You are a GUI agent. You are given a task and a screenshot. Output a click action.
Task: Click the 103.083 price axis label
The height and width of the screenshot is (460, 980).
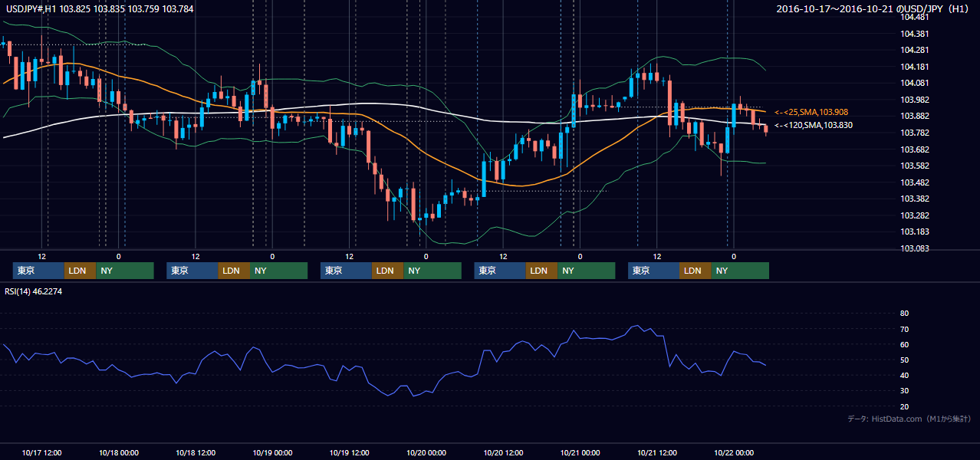(914, 248)
